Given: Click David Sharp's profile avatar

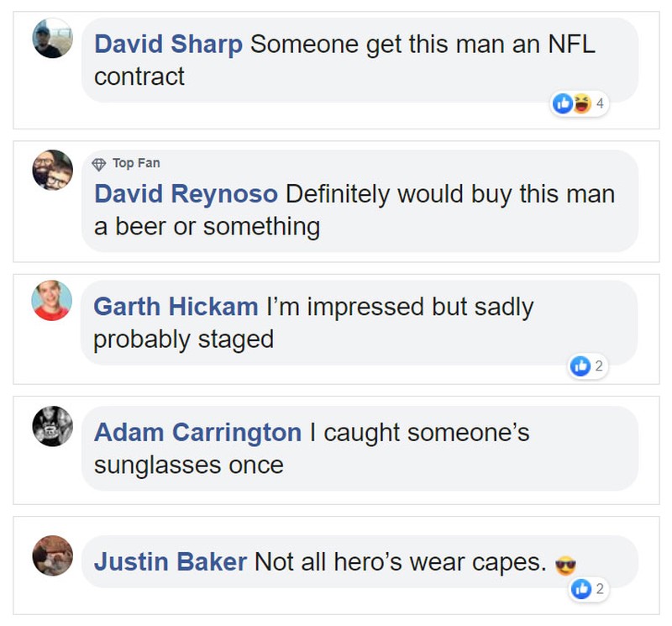Looking at the screenshot, I should (52, 38).
